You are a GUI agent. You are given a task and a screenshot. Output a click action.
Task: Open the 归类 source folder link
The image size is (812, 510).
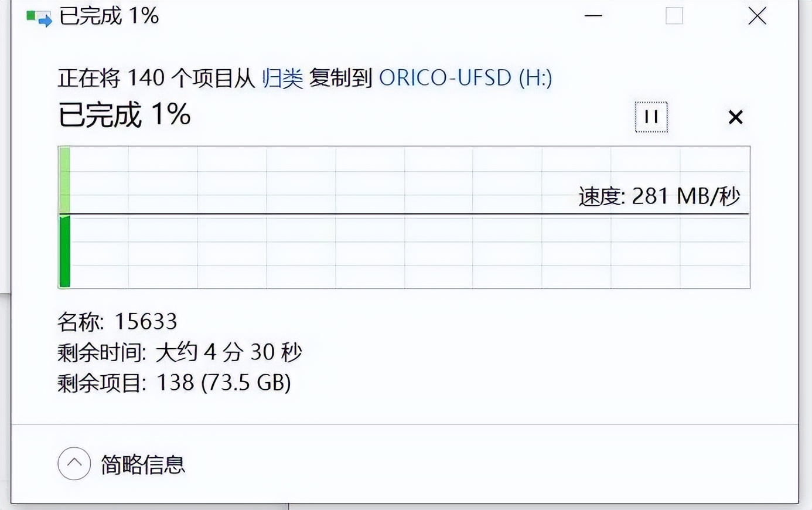coord(282,78)
